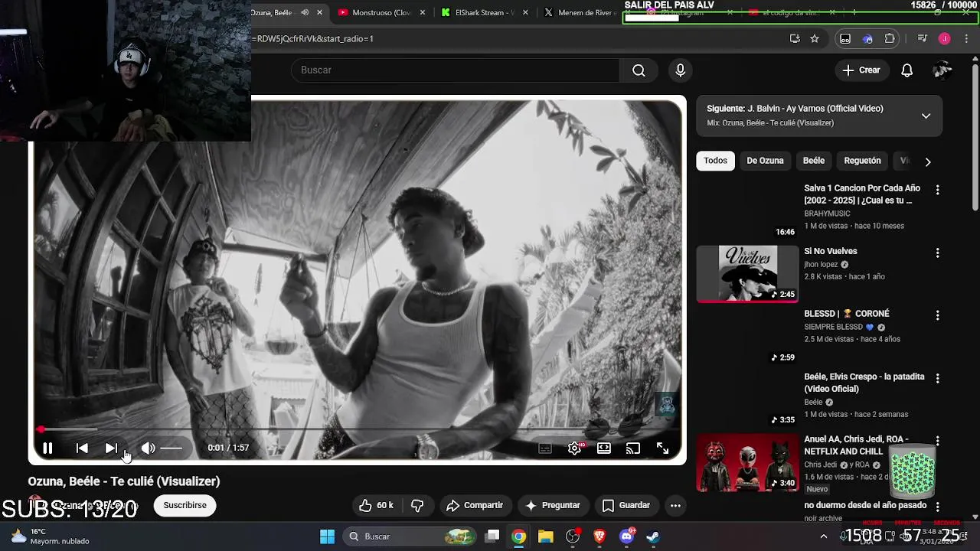The height and width of the screenshot is (551, 980).
Task: Adjust the player volume slider
Action: (x=171, y=448)
